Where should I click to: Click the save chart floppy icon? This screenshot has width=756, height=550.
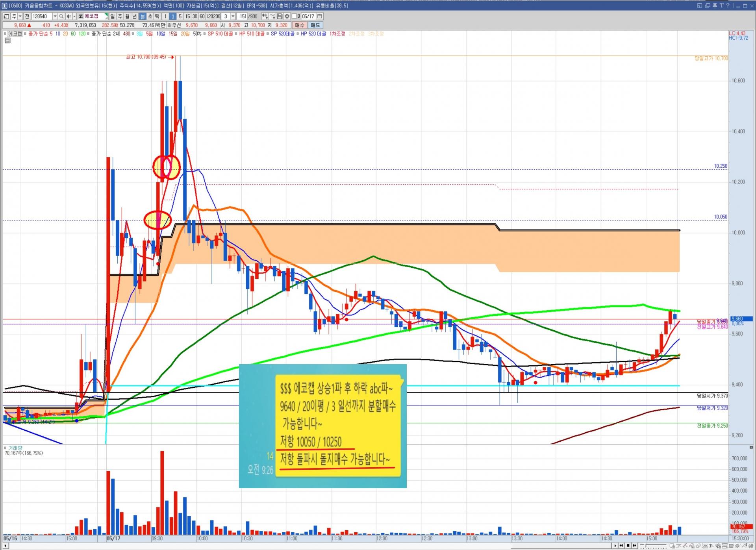click(280, 16)
